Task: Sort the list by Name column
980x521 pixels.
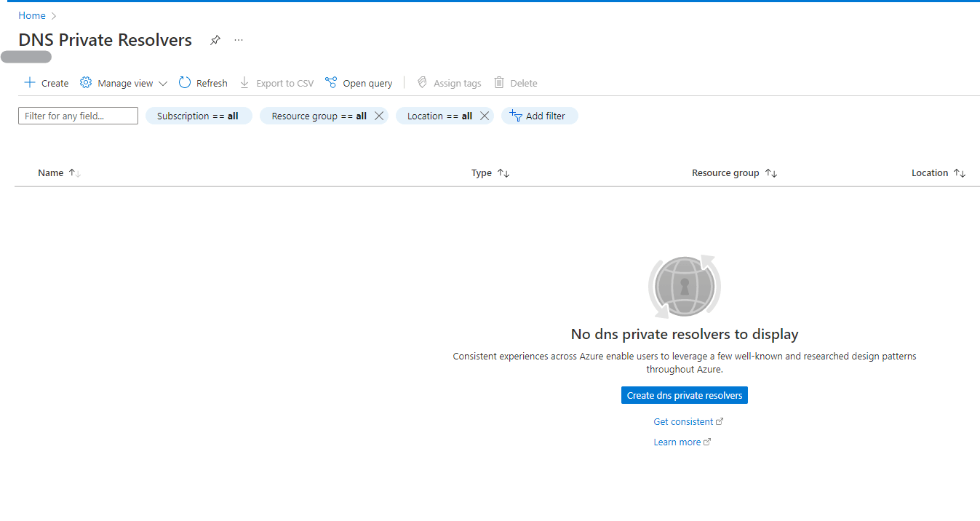Action: tap(59, 173)
